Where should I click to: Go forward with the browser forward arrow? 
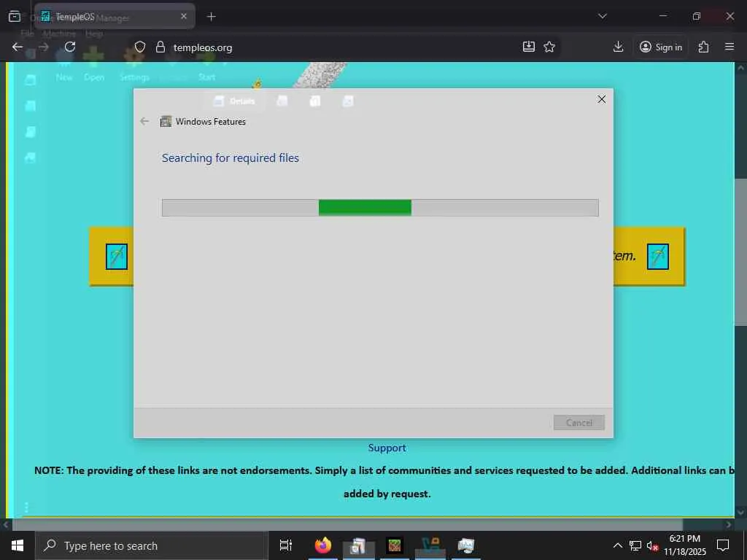(44, 47)
